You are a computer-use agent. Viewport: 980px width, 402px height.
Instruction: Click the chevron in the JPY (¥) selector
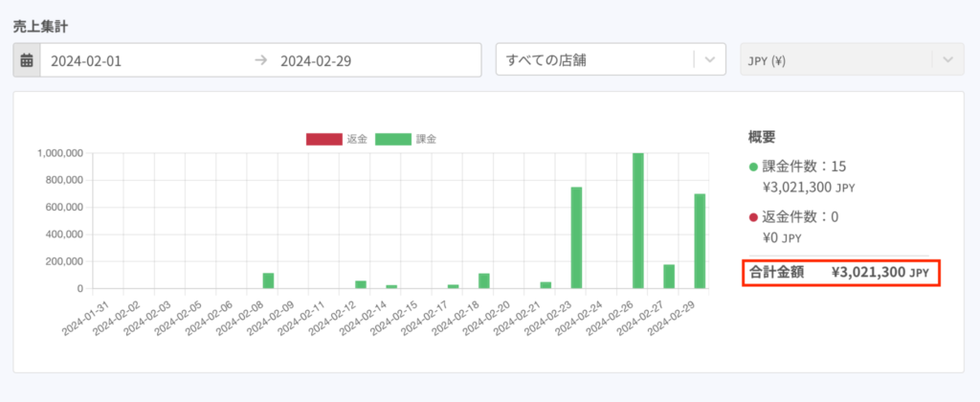(x=947, y=60)
